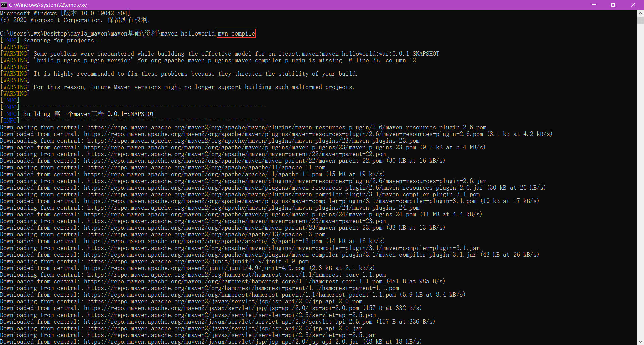Click the '(c) 2020 Microsoft Corporation' line
Screen dimensions: 644x345
click(76, 20)
